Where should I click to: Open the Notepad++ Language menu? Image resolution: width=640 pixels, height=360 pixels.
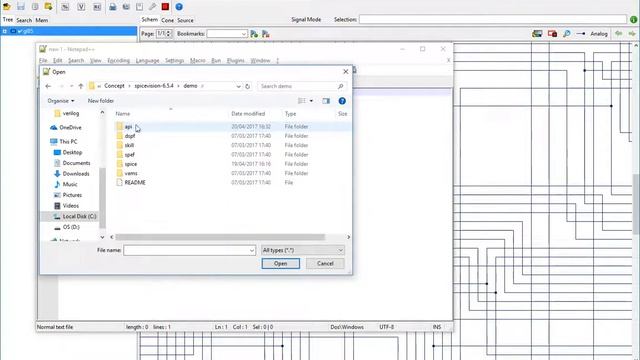pyautogui.click(x=147, y=60)
